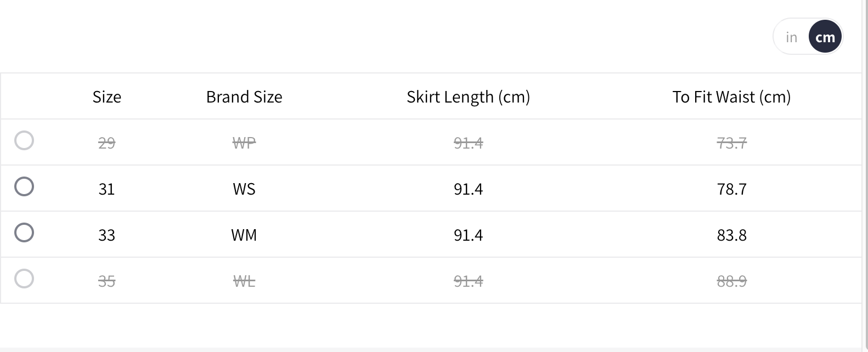Click the unavailable size 29 radio button

[x=24, y=140]
